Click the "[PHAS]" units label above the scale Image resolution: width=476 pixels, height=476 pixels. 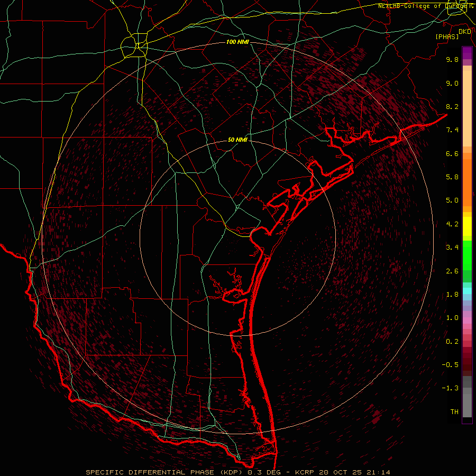(x=447, y=37)
